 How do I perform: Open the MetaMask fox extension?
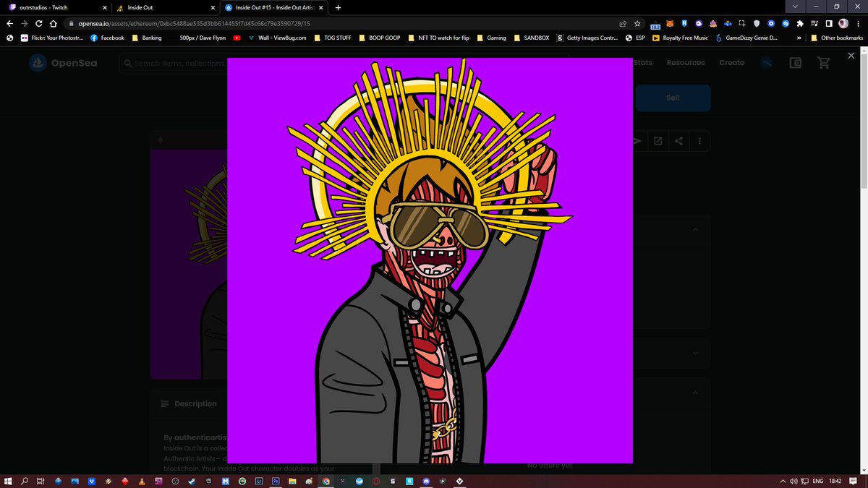670,23
